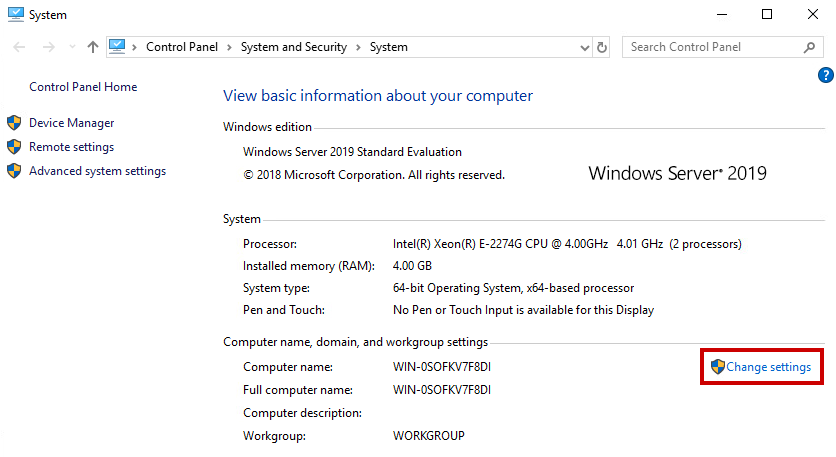This screenshot has width=836, height=457.
Task: Click the Full computer name value
Action: pos(442,390)
